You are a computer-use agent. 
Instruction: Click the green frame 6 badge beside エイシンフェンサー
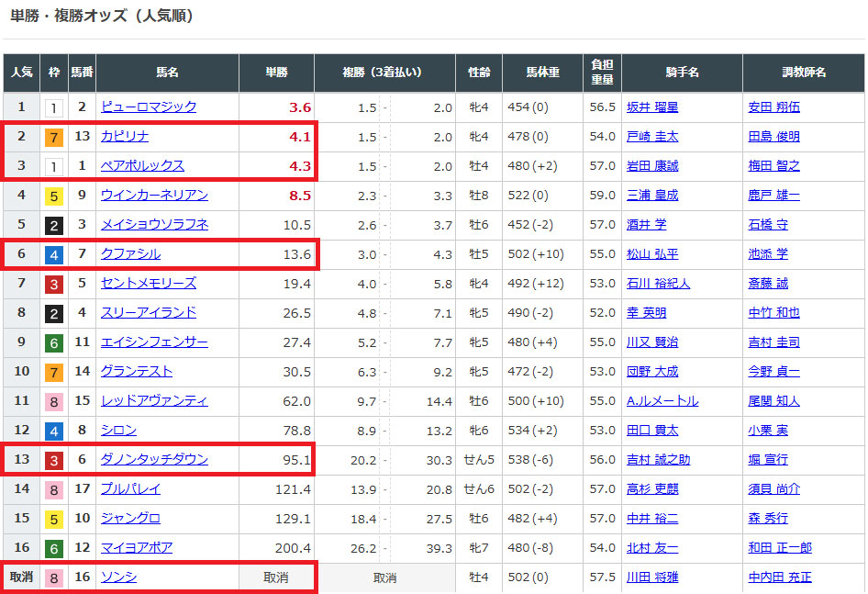[x=55, y=342]
